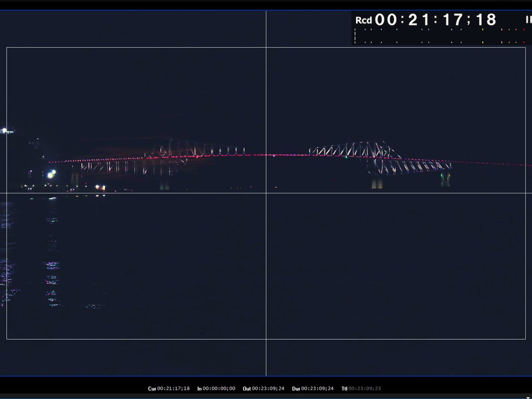Click the center crosshair intersection in the preview
Viewport: 532px width, 399px height.
[266, 193]
